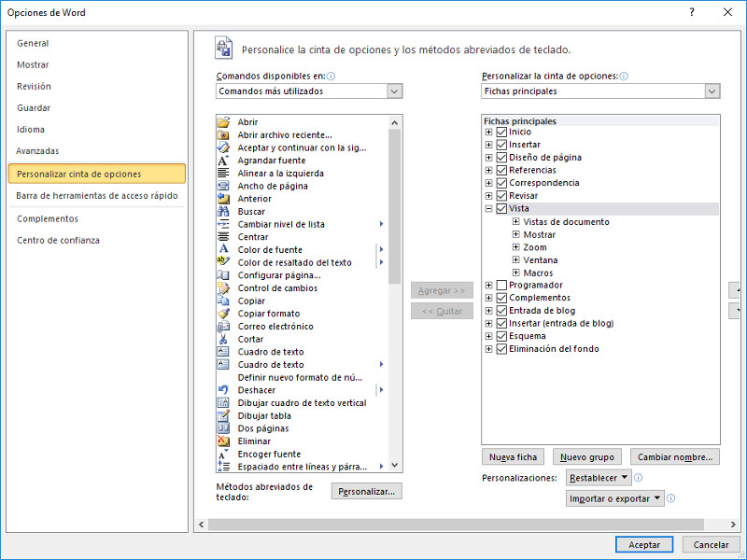The width and height of the screenshot is (747, 560).
Task: Click the command list scroll-down arrow
Action: 394,465
